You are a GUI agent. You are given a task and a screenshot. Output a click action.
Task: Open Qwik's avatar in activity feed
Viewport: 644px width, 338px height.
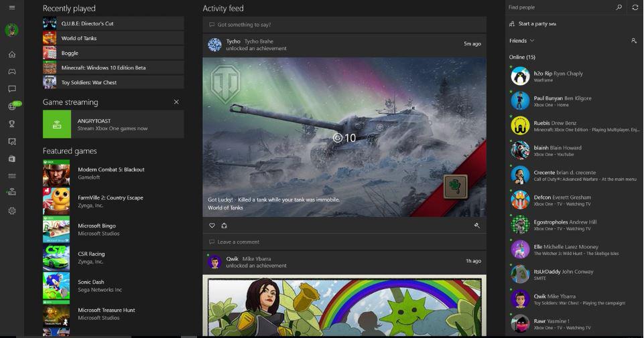point(214,262)
